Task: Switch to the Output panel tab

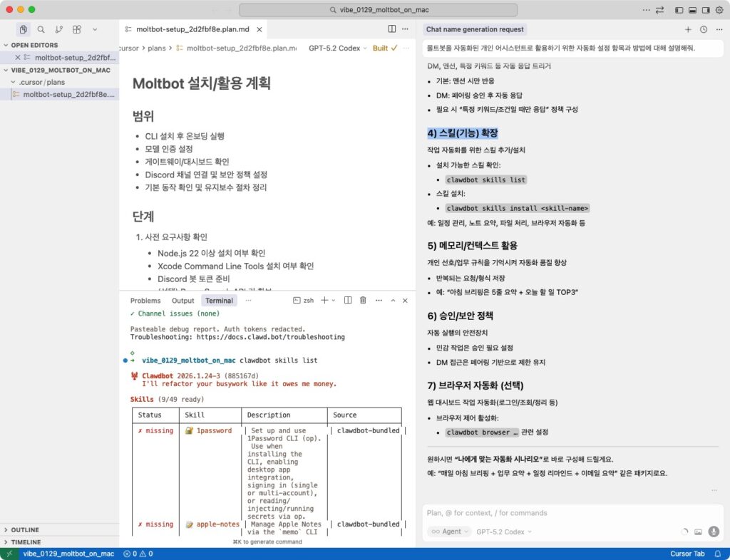Action: click(182, 301)
